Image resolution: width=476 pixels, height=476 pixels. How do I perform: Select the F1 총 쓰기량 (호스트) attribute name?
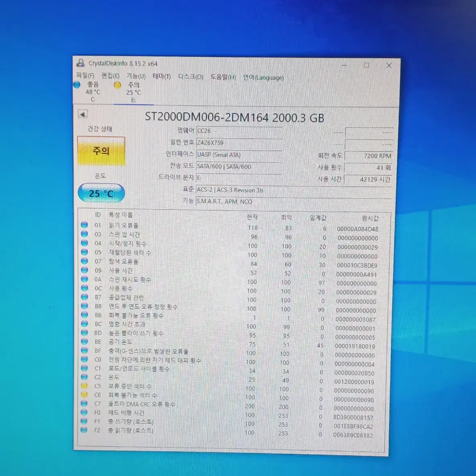[131, 422]
